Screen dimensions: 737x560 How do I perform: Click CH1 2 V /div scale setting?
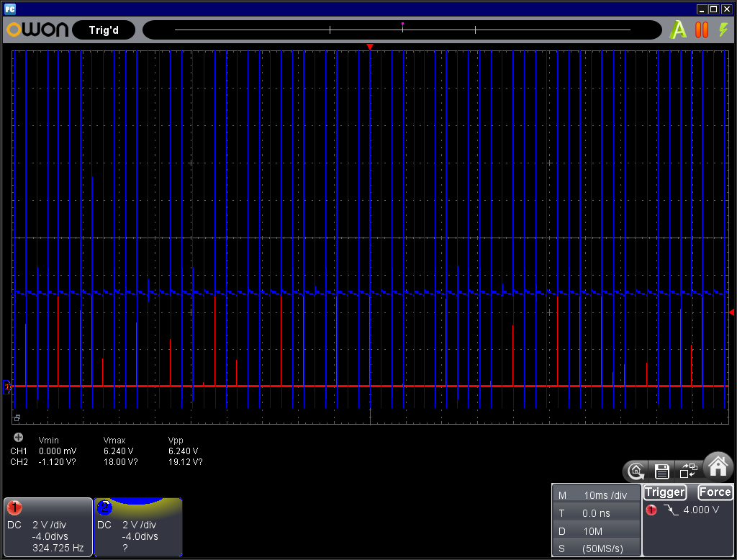[x=50, y=525]
